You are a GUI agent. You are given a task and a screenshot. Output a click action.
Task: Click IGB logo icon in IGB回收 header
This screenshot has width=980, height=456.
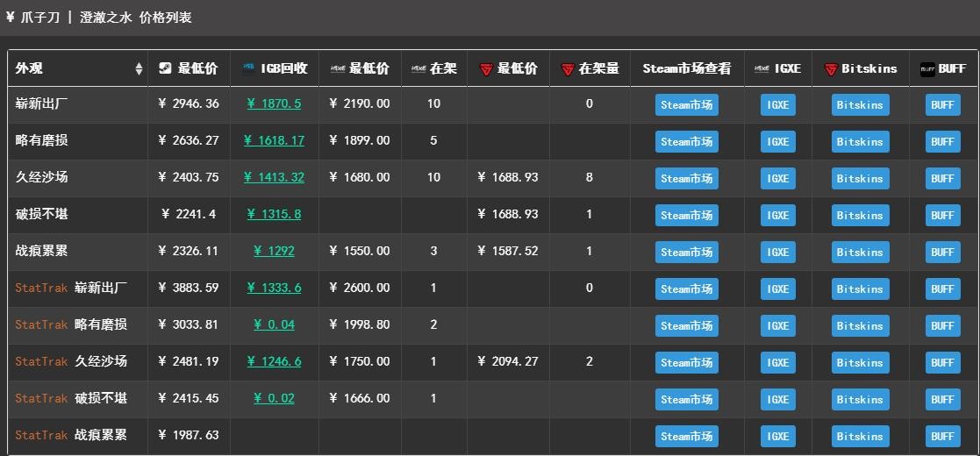(249, 68)
